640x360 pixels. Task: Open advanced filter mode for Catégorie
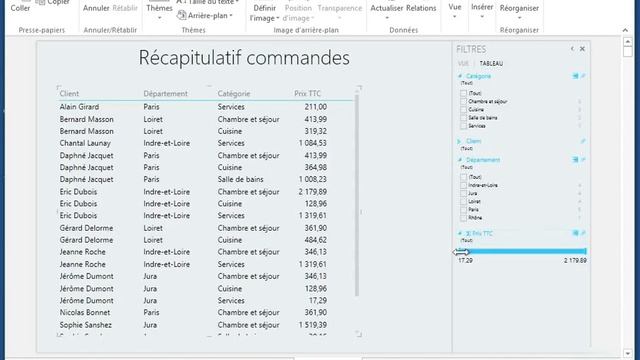(575, 76)
